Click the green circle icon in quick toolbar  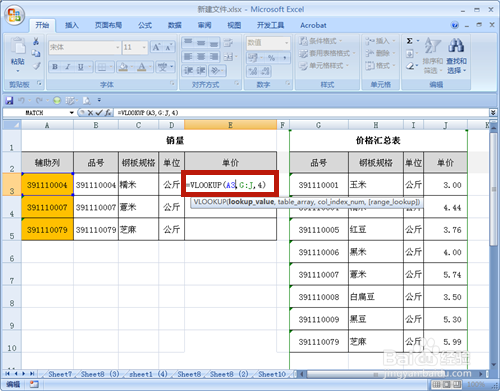[x=57, y=100]
